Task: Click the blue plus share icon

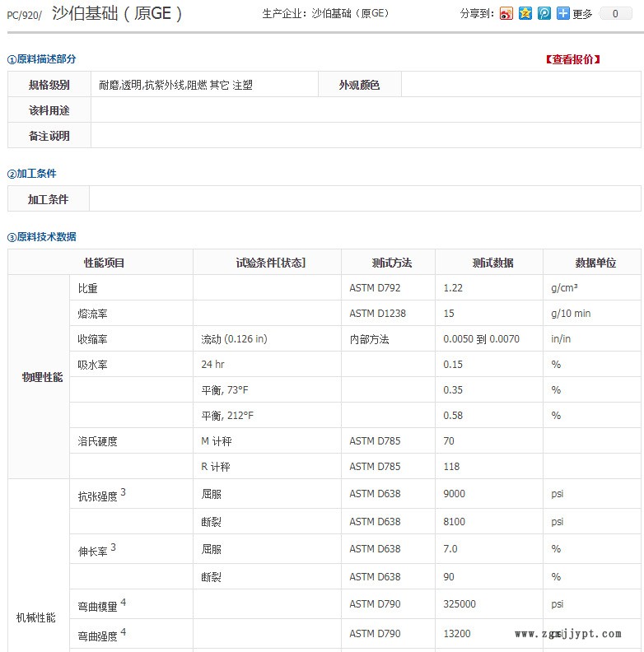Action: pyautogui.click(x=563, y=13)
